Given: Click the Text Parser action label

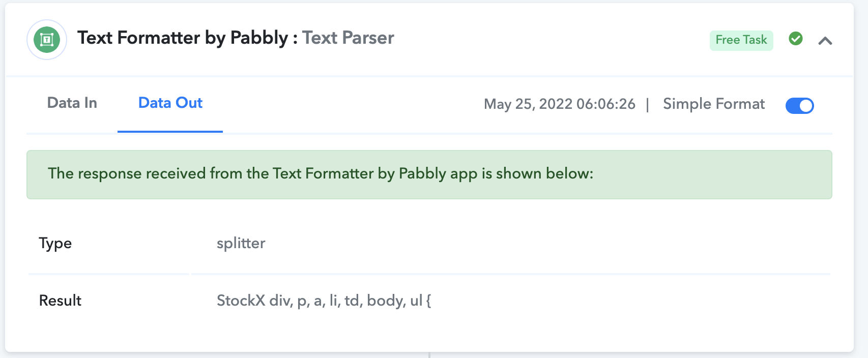Looking at the screenshot, I should click(x=349, y=38).
